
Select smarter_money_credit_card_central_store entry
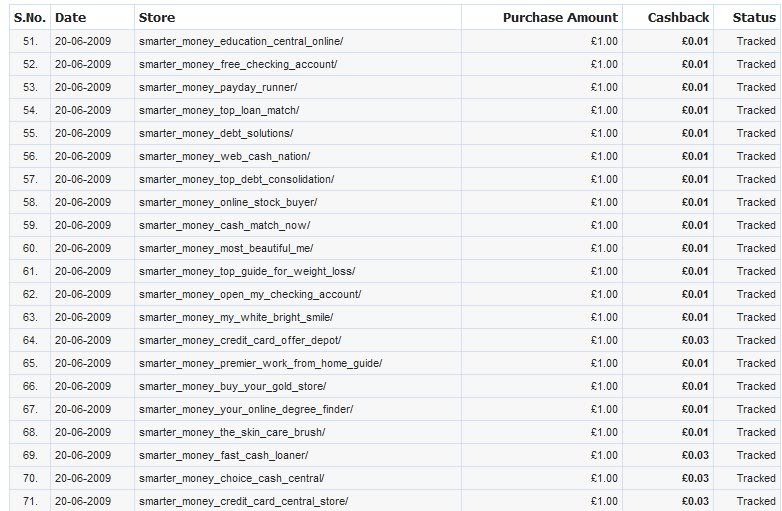(x=243, y=501)
